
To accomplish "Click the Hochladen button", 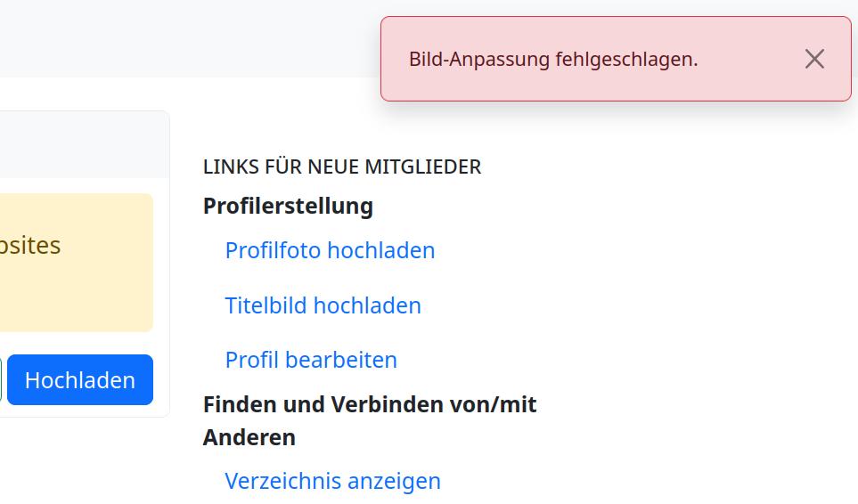I will (x=80, y=380).
